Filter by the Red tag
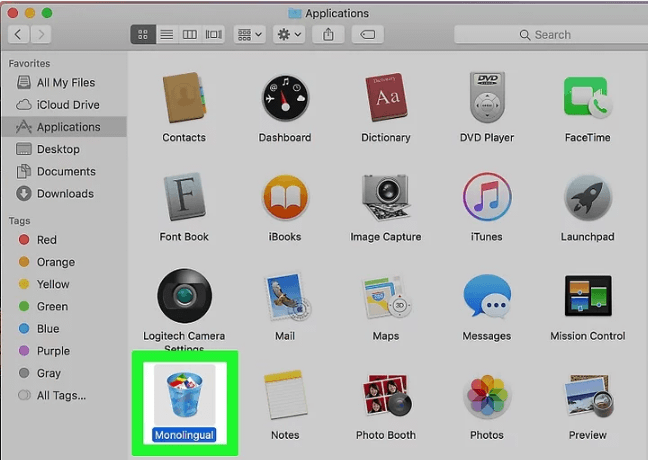Screen dimensions: 648x460 64,240
